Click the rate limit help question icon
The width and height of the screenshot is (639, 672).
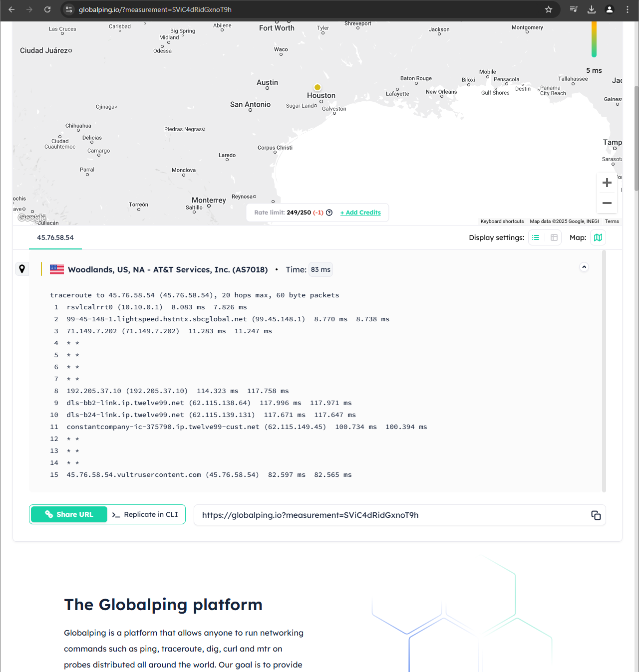point(329,213)
